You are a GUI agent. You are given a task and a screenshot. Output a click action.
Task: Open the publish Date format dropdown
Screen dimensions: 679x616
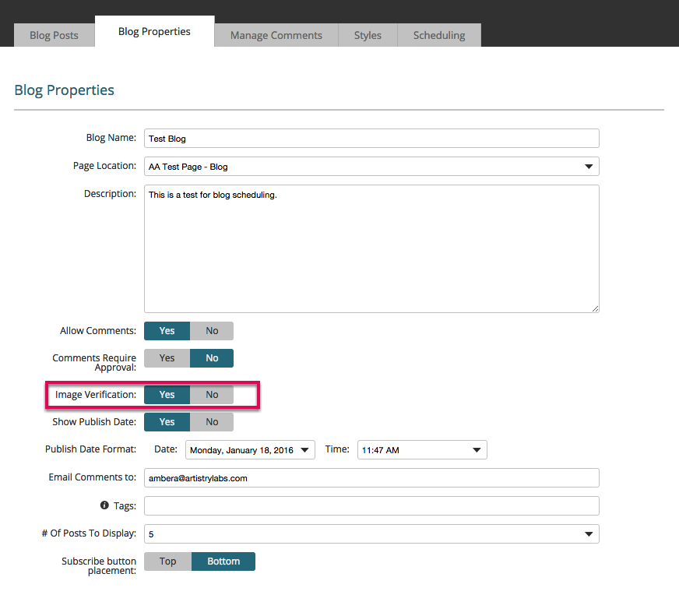click(250, 449)
